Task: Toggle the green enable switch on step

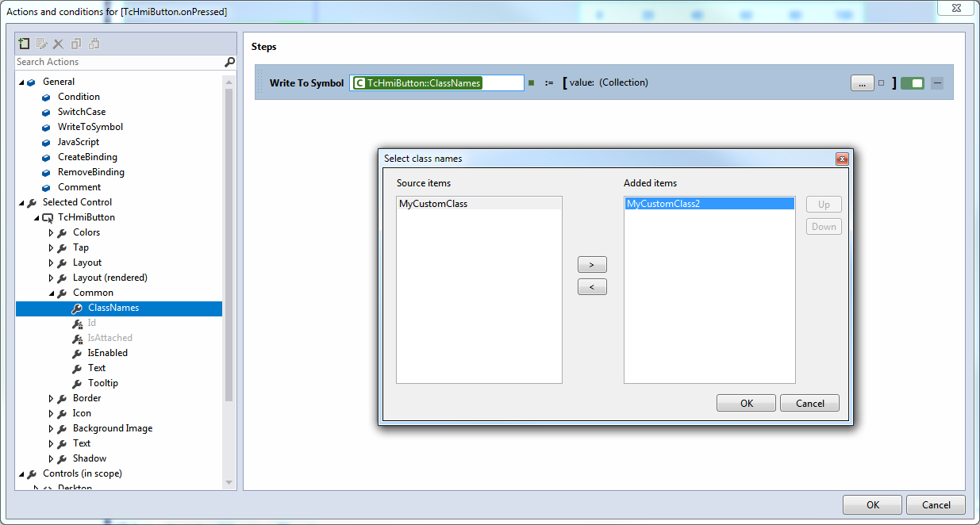Action: pyautogui.click(x=913, y=82)
